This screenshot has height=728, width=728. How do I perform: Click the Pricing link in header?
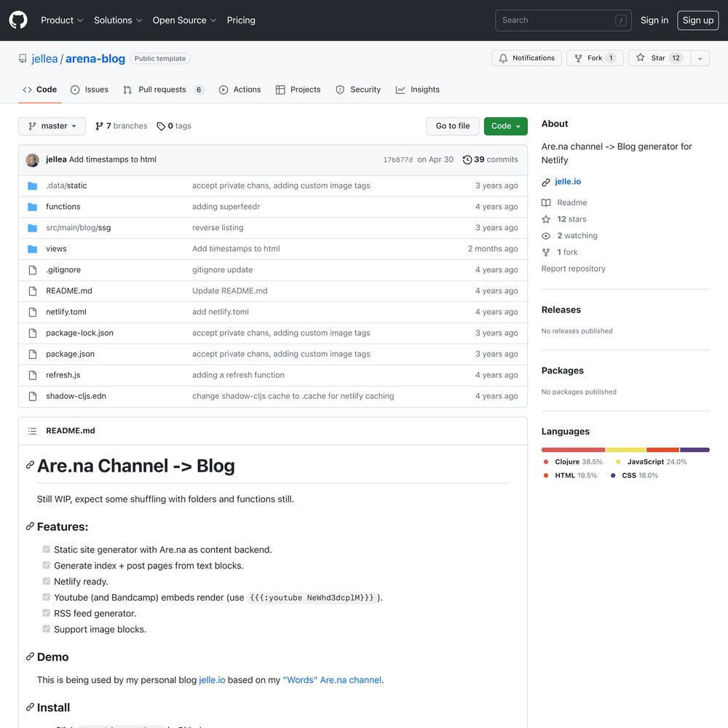[x=241, y=20]
